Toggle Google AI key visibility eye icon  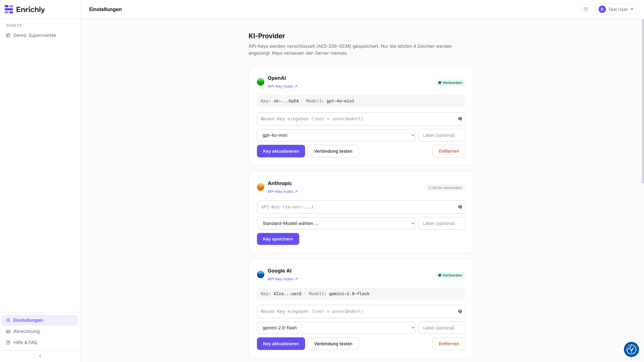(460, 311)
